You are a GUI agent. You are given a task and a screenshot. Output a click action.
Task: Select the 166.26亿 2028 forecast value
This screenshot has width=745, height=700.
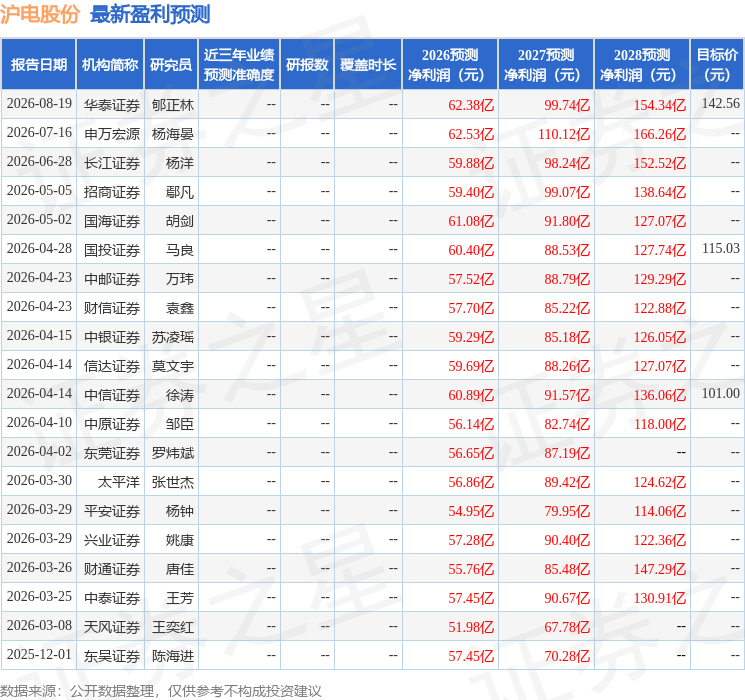coord(660,134)
